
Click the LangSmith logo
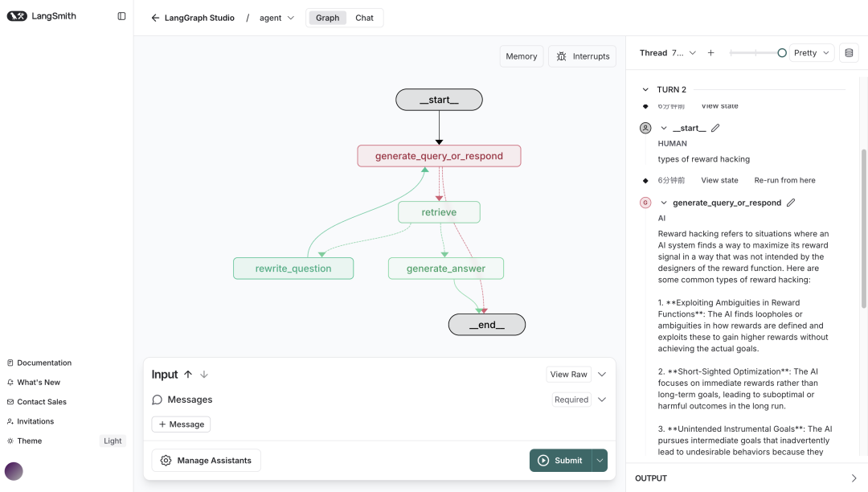[42, 16]
